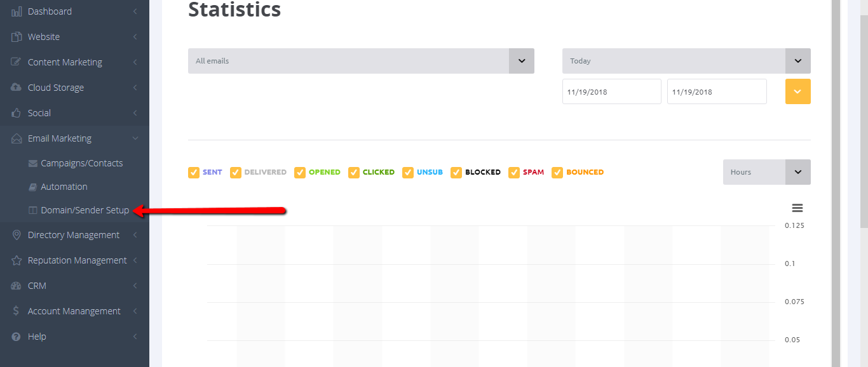Select Campaigns/Contacts in the sidebar

click(x=81, y=163)
